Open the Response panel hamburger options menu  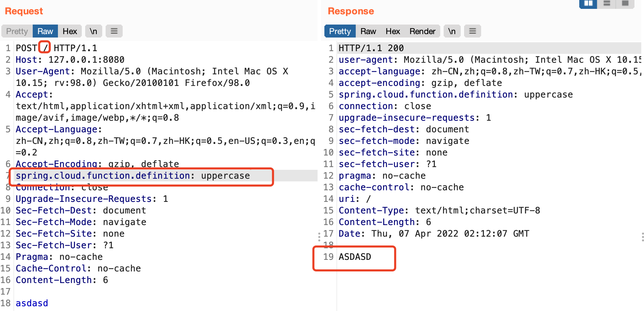(473, 31)
